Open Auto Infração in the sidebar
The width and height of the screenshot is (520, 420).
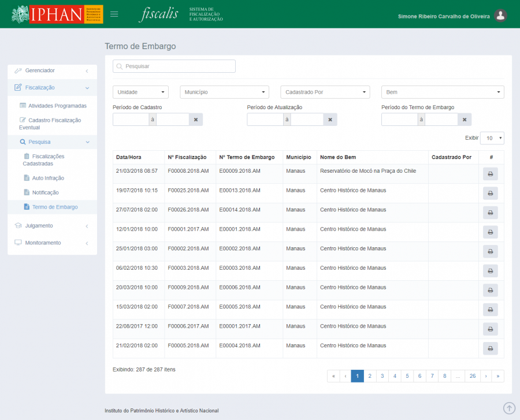tap(48, 178)
